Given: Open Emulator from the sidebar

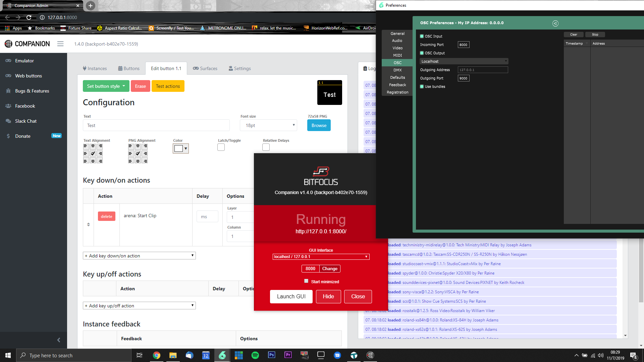Looking at the screenshot, I should 24,61.
